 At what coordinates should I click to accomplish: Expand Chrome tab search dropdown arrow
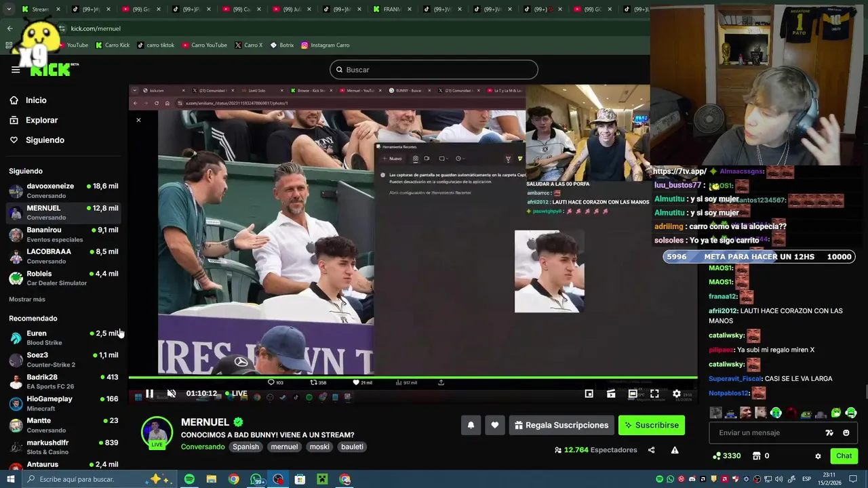pos(10,9)
